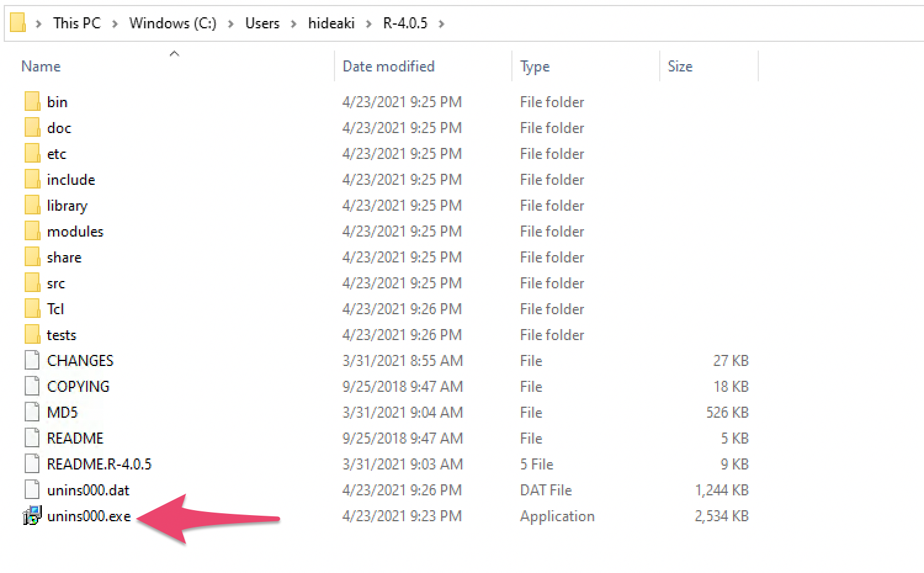Click the Type column header
This screenshot has height=573, width=924.
[534, 67]
